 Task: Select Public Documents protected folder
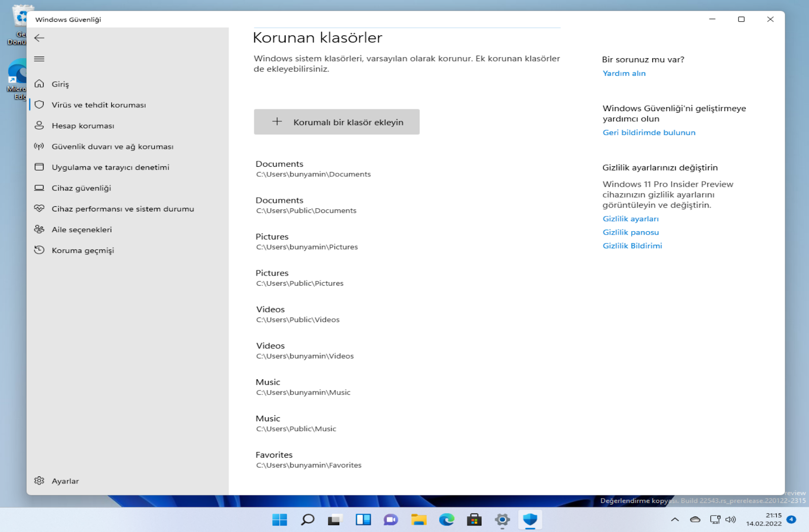[x=306, y=205]
